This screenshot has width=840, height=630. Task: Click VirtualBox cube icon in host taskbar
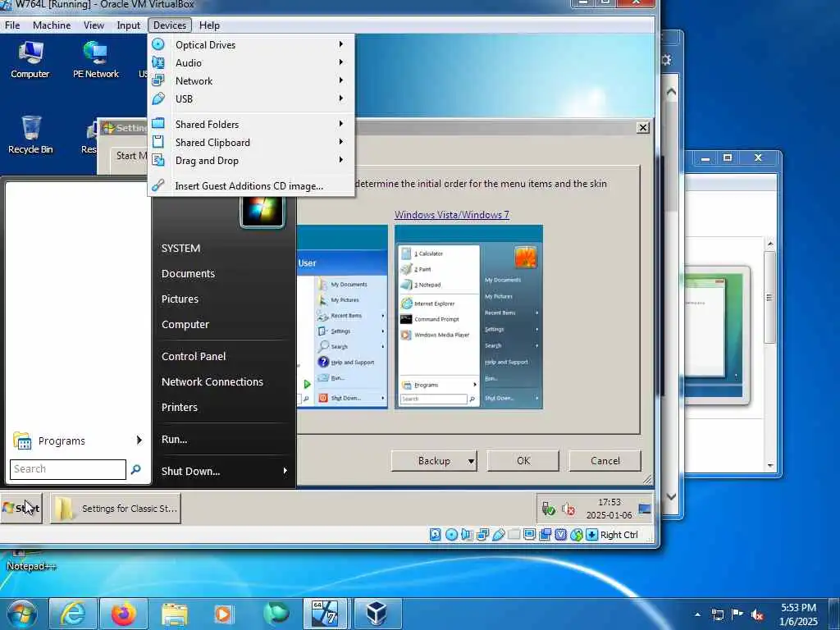(377, 614)
